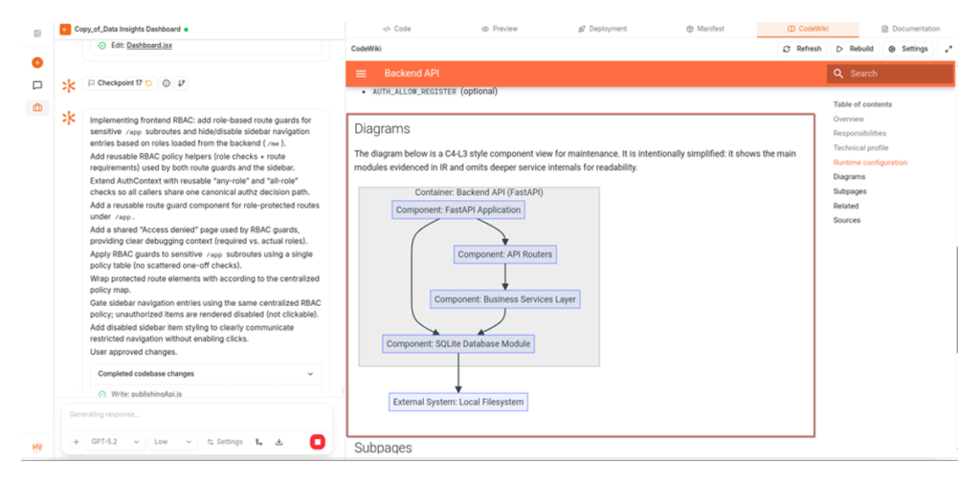Switch to the Code tab
This screenshot has height=483, width=980.
[397, 29]
